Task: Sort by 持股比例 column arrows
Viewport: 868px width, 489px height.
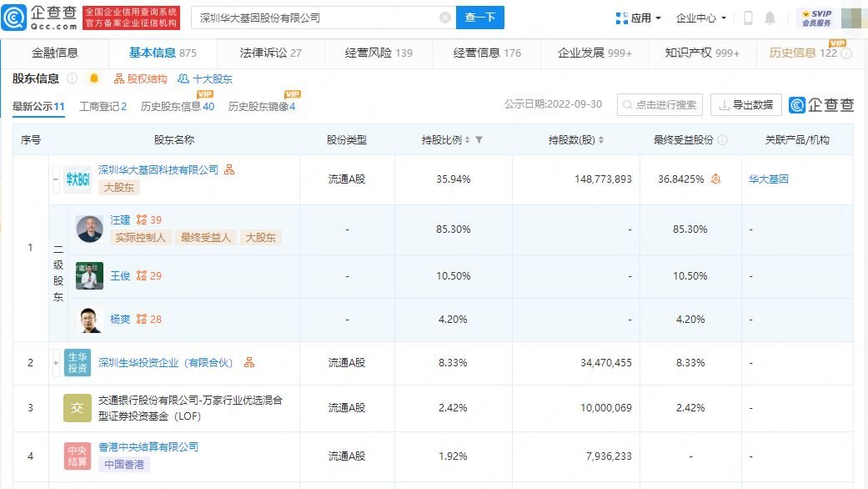Action: pyautogui.click(x=467, y=140)
